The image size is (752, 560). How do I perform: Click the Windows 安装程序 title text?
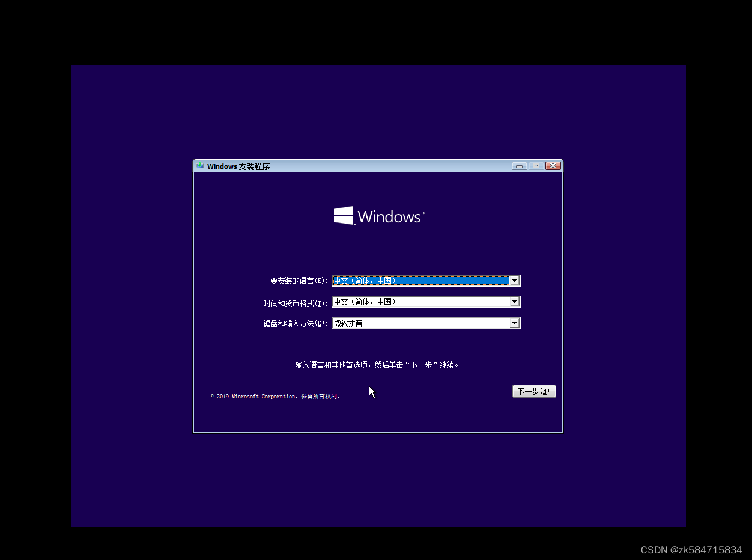[238, 166]
